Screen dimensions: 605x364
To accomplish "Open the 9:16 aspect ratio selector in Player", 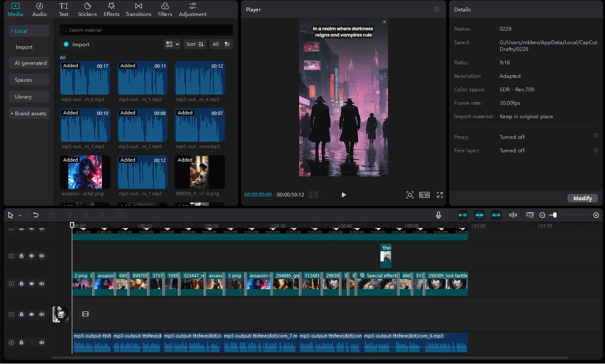I will (425, 195).
